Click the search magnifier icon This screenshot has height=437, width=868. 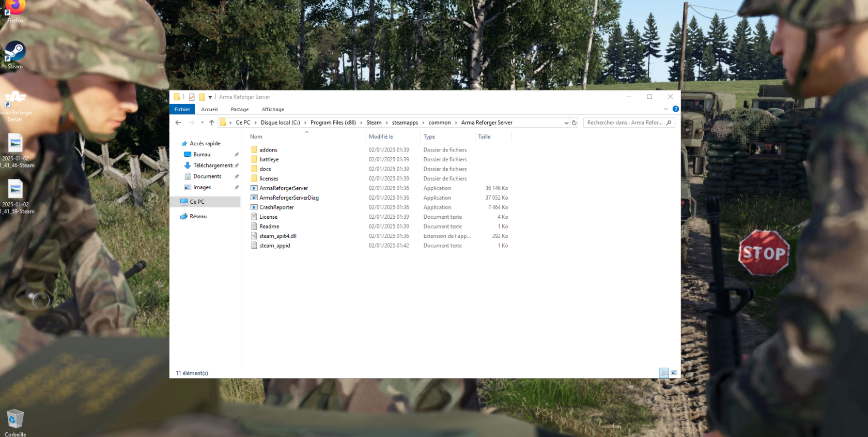pyautogui.click(x=669, y=123)
